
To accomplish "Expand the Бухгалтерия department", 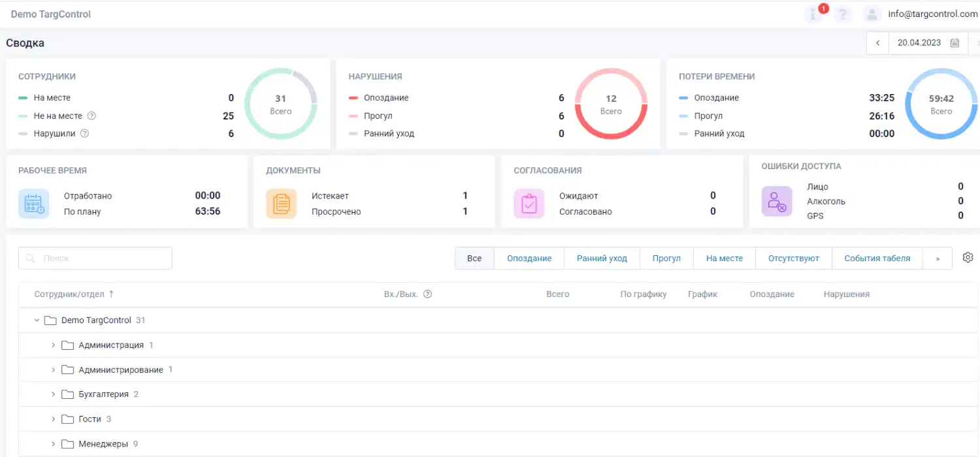I will 54,395.
